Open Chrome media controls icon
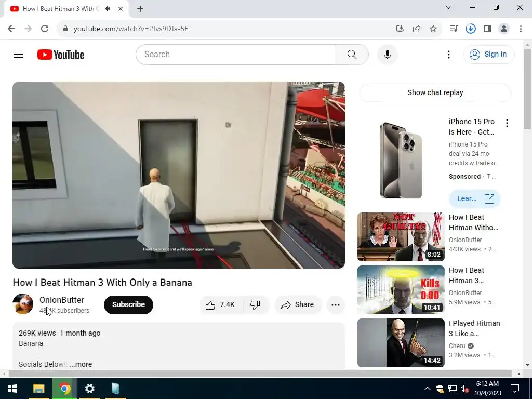Viewport: 532px width, 399px height. (x=454, y=29)
